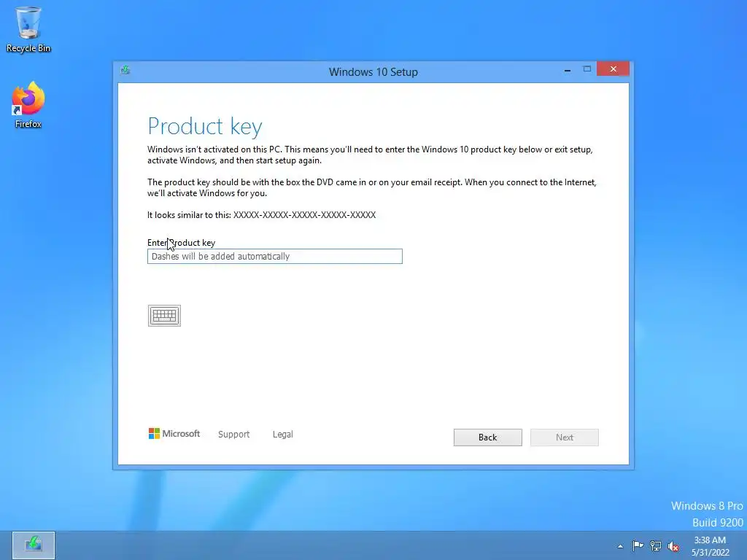The height and width of the screenshot is (560, 747).
Task: Click the product key input field
Action: click(275, 256)
